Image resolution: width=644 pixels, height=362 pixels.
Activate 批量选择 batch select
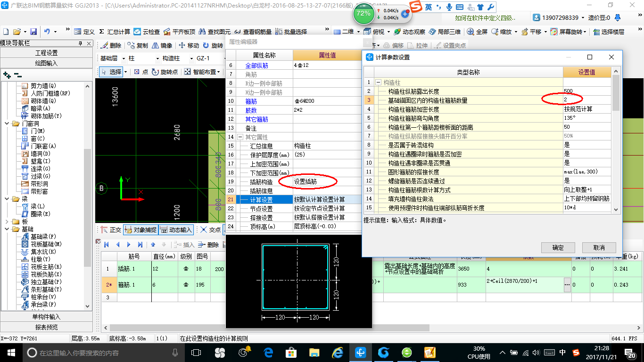pos(291,32)
